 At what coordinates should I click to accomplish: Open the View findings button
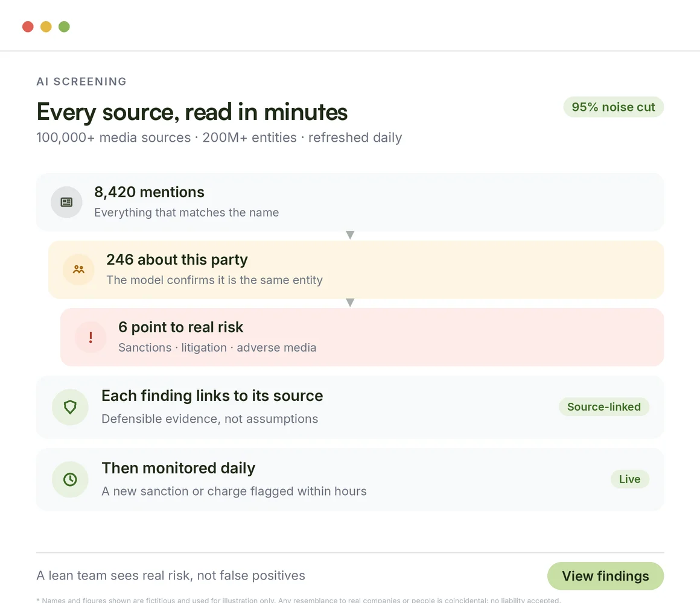[x=605, y=576]
